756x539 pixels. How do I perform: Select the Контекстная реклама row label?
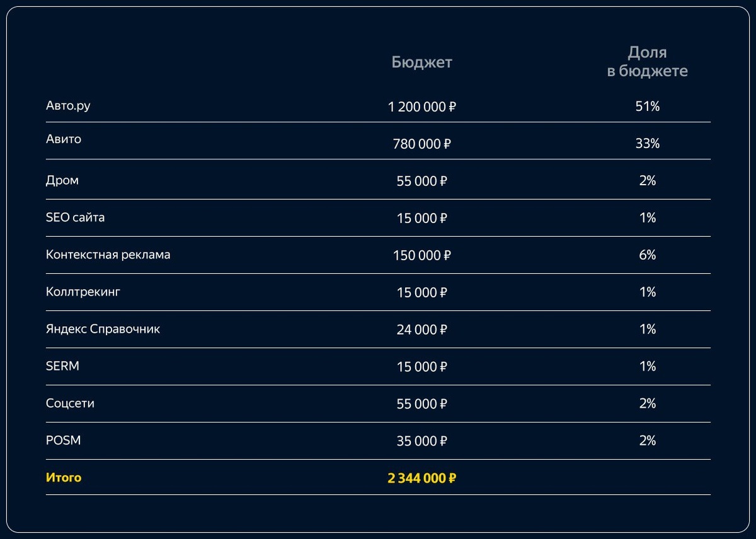[x=108, y=254]
